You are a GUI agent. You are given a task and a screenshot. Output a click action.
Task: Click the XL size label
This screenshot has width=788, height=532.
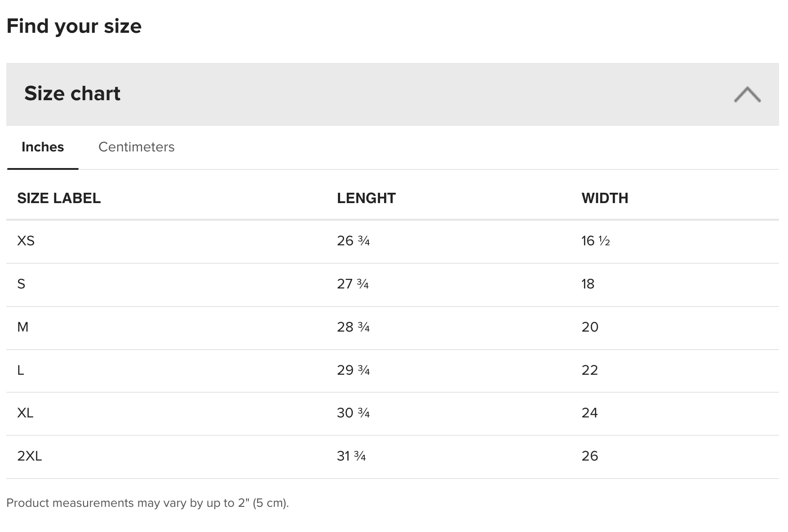(x=25, y=413)
